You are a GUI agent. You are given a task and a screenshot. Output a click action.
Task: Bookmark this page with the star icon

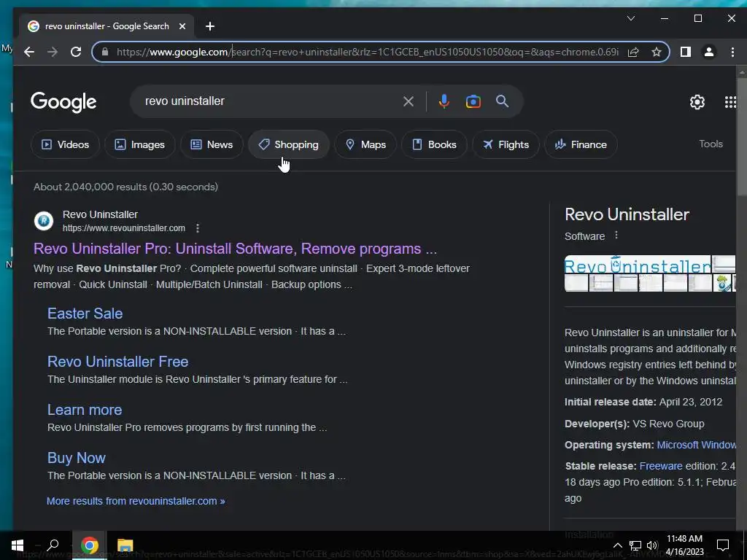click(x=657, y=52)
